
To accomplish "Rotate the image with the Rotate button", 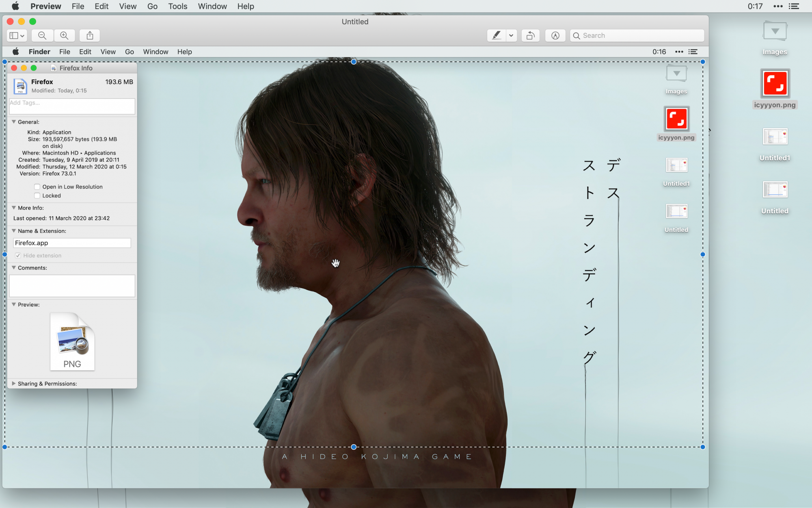I will pyautogui.click(x=531, y=36).
